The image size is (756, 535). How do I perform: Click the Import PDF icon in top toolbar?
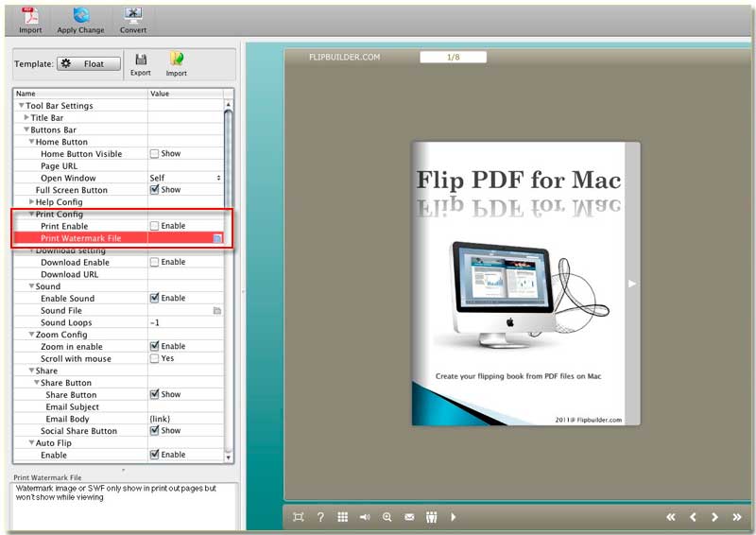point(30,16)
